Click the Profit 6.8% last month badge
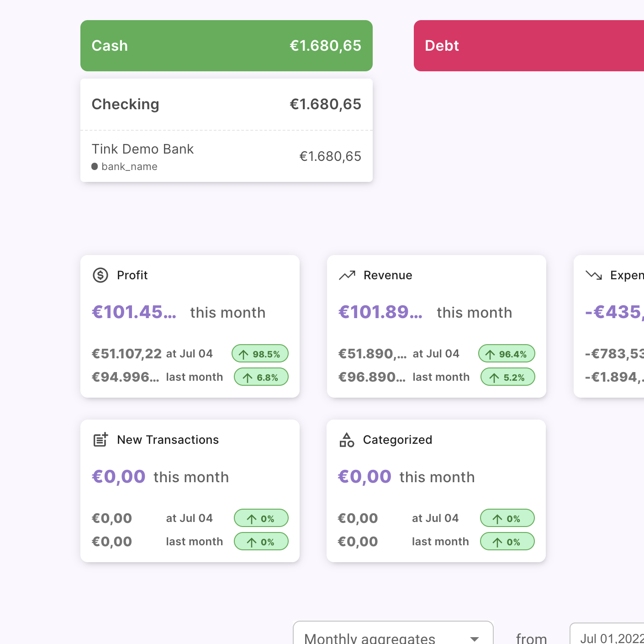The height and width of the screenshot is (644, 644). tap(261, 377)
